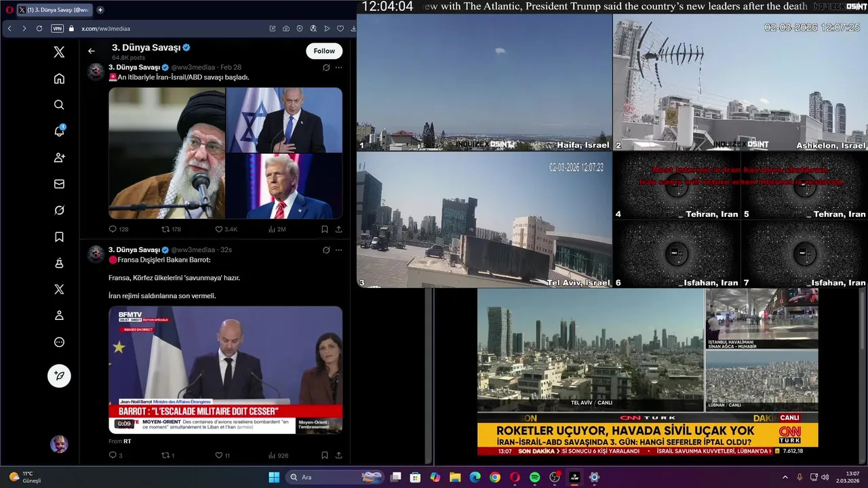868x488 pixels.
Task: Open more menu on the Barrot post
Action: click(x=339, y=250)
